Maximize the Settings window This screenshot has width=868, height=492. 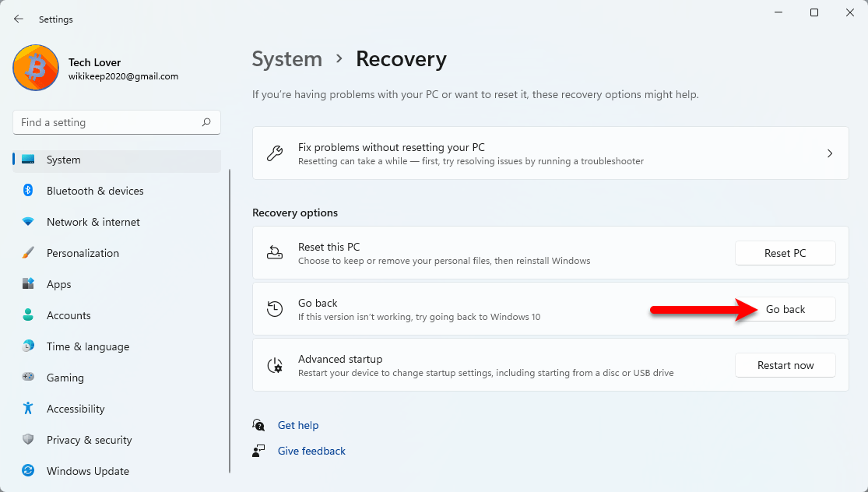(x=814, y=12)
